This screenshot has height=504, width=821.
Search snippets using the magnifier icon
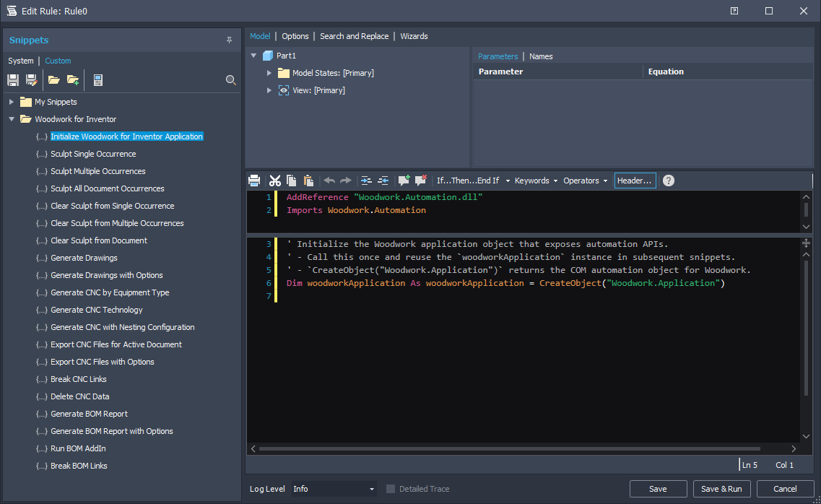(230, 80)
